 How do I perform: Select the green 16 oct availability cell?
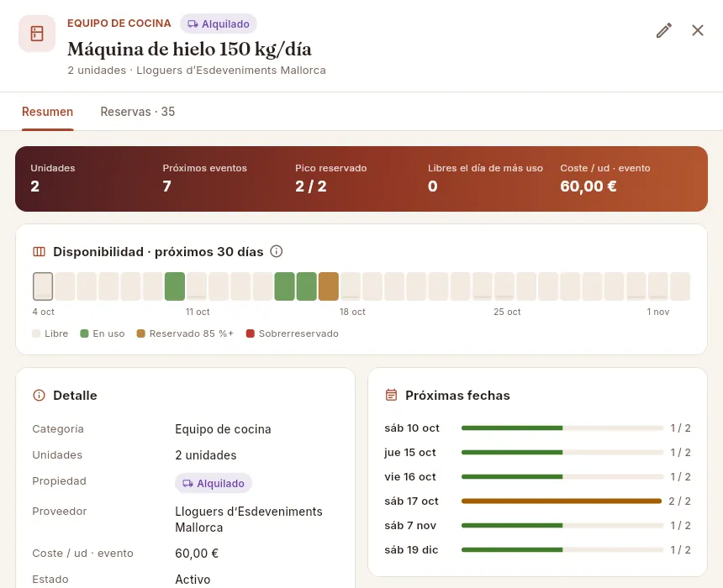pos(307,286)
